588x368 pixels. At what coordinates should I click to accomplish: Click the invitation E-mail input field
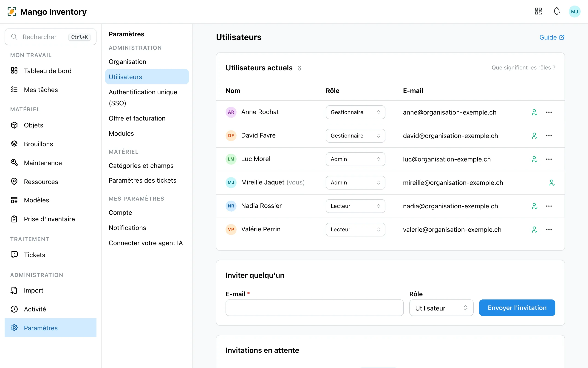(314, 308)
